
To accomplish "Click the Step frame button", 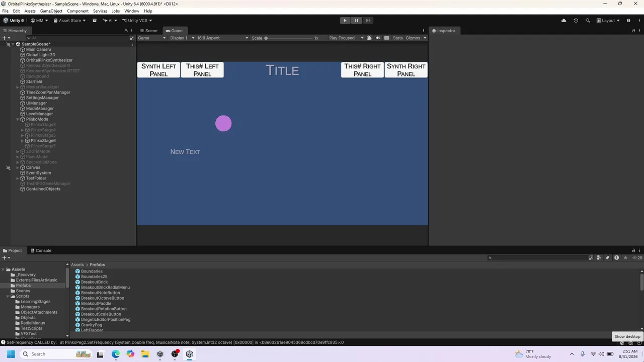I will point(368,21).
